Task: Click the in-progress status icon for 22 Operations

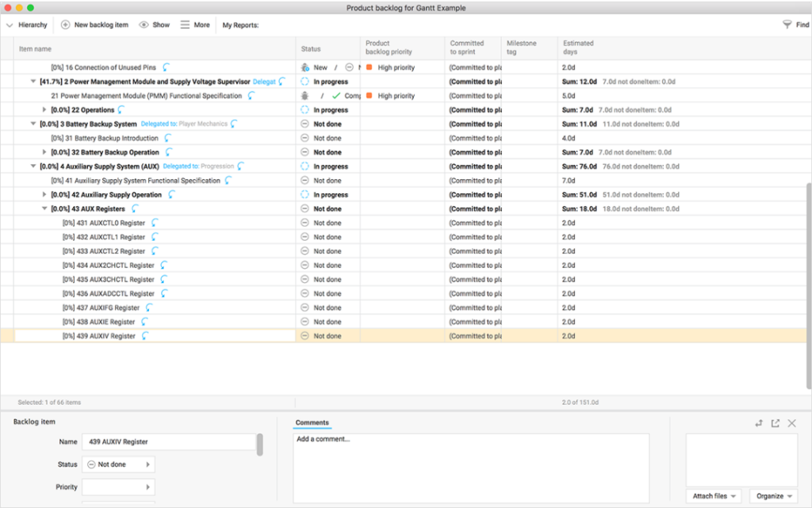Action: [303, 110]
